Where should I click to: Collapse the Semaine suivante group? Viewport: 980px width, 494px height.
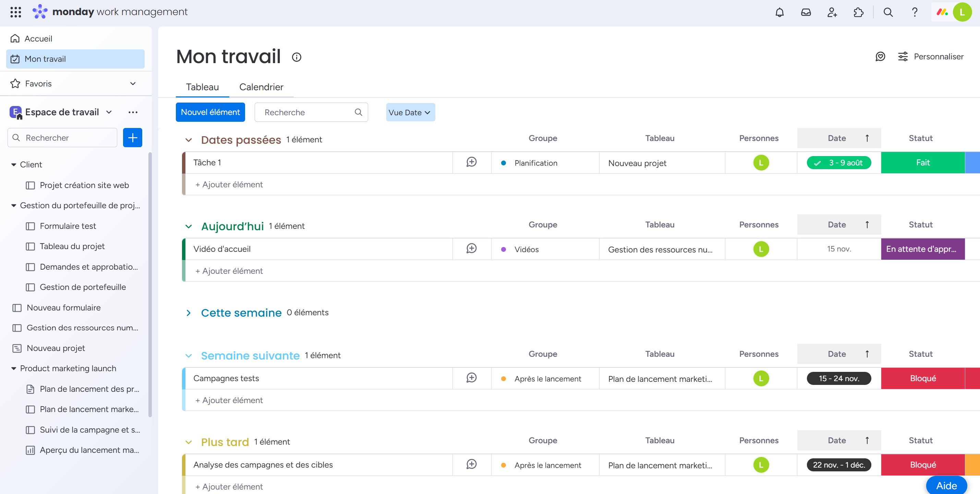pos(188,355)
